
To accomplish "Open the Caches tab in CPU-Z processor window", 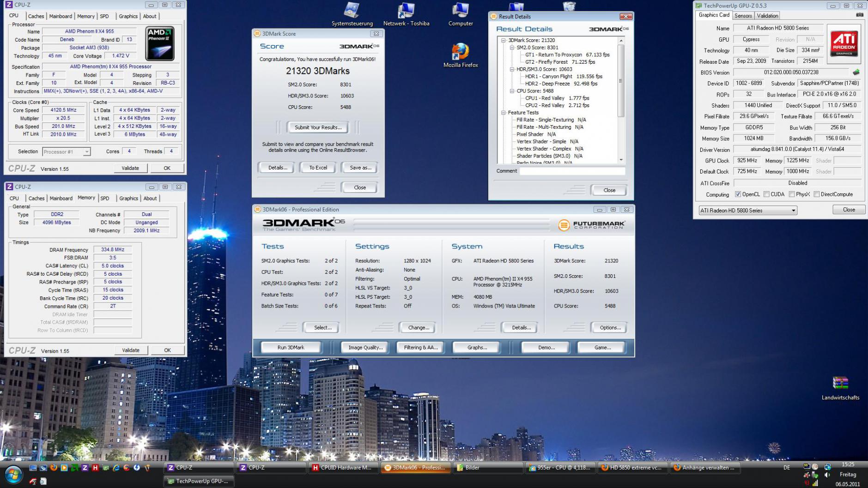I will coord(36,16).
